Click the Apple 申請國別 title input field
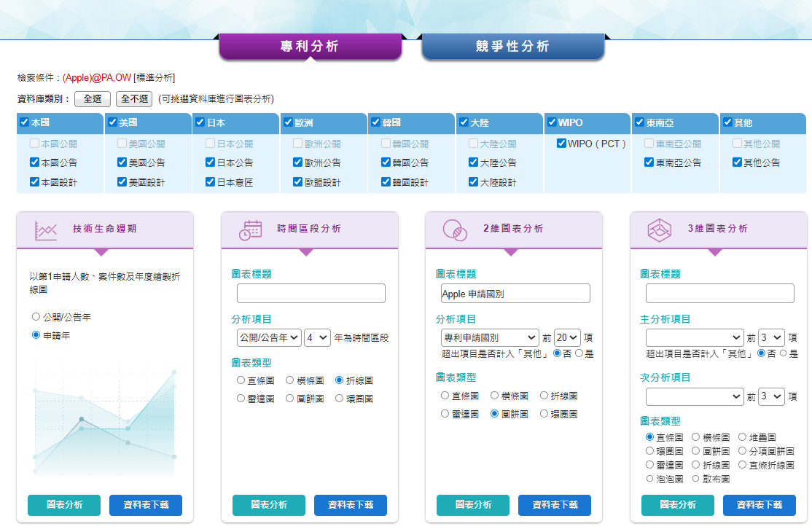The width and height of the screenshot is (812, 529). pyautogui.click(x=515, y=294)
